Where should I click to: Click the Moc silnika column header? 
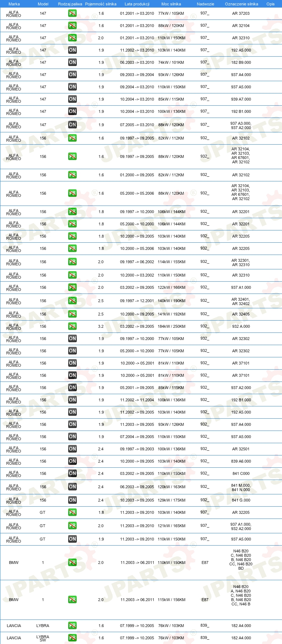point(171,4)
